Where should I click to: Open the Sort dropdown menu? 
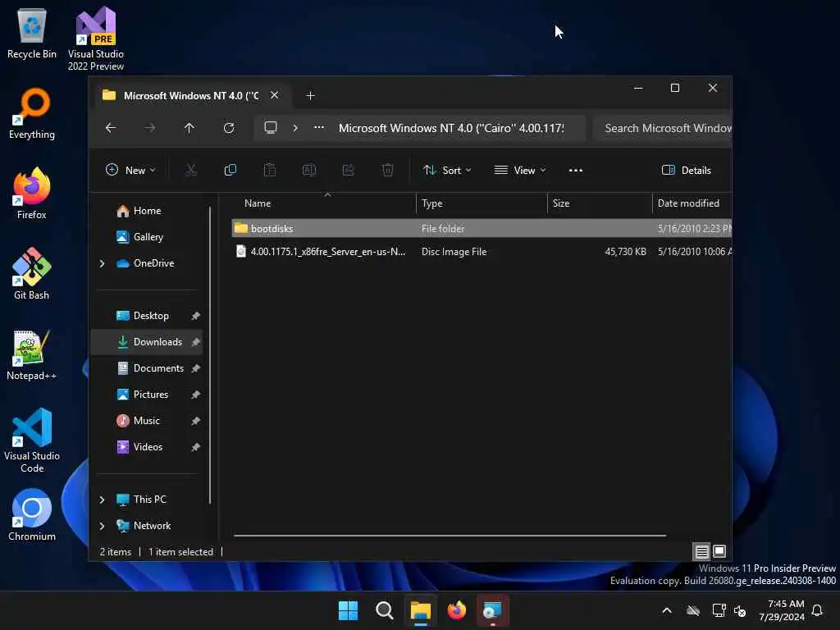447,171
